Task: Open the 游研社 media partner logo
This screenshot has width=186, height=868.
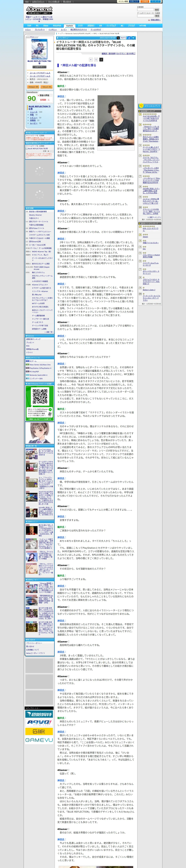Action: tap(39, 732)
